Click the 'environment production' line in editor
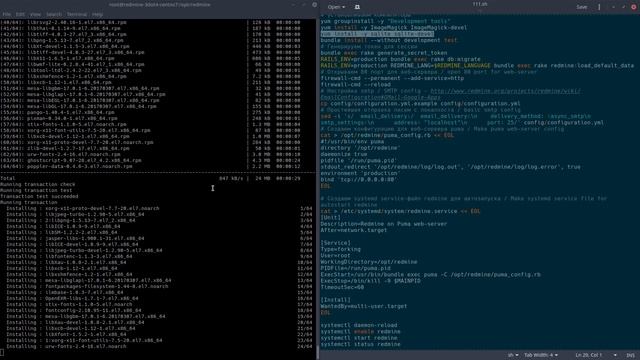Image resolution: width=640 pixels, height=360 pixels. pos(360,173)
